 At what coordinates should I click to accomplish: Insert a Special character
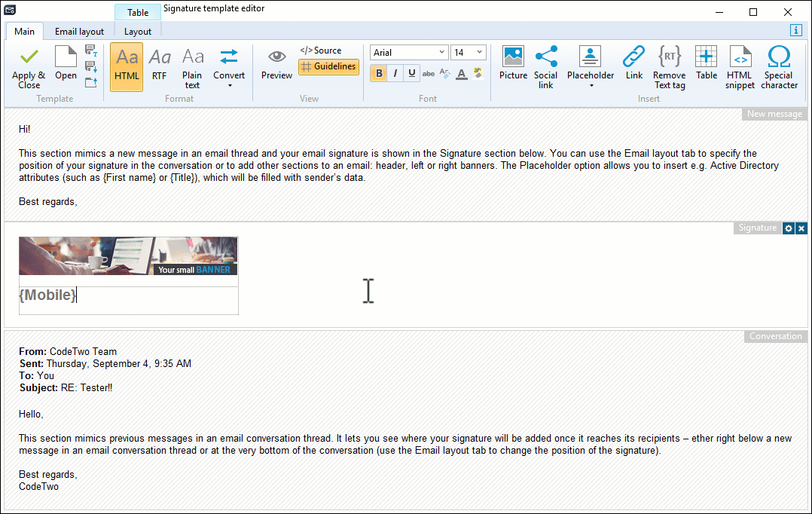(779, 68)
